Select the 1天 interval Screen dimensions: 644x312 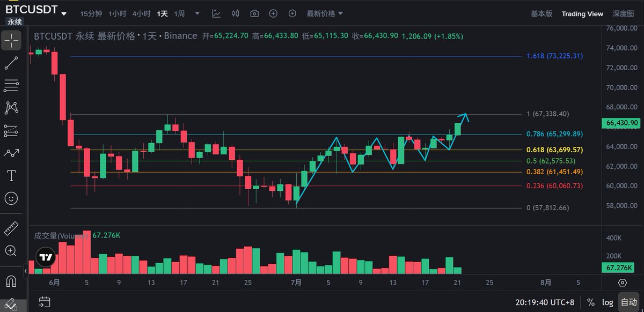tap(162, 13)
